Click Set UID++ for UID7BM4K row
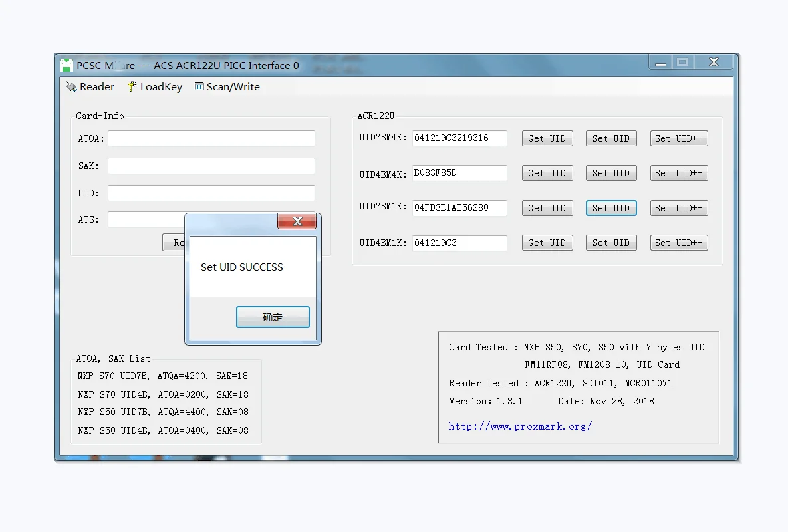Viewport: 788px width, 532px height. point(679,138)
